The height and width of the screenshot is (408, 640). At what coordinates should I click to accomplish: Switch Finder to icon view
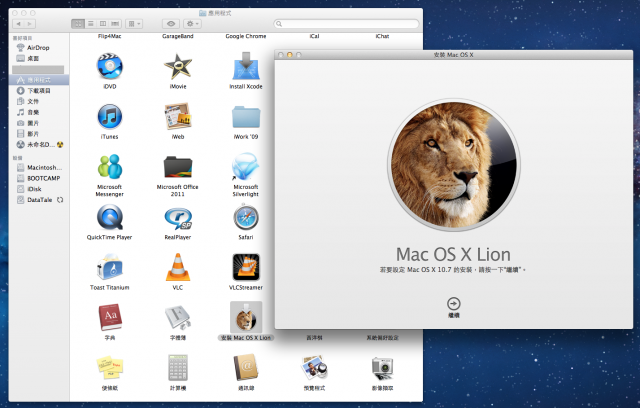[78, 24]
